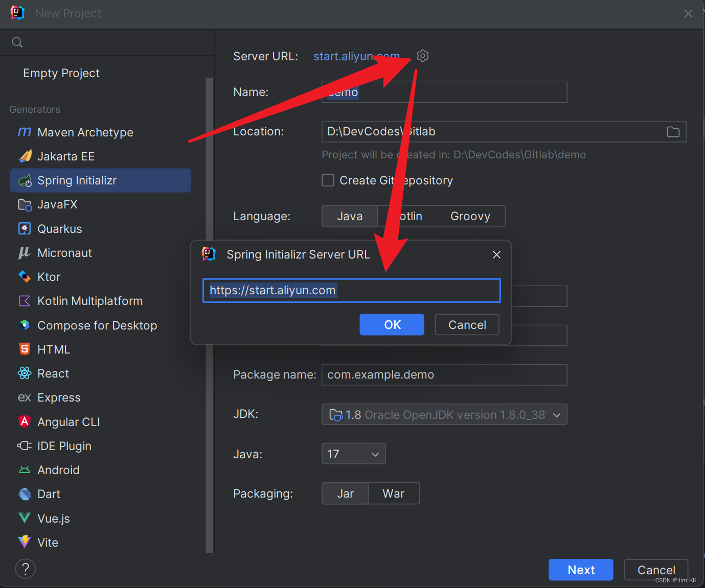Choose War packaging option
The height and width of the screenshot is (588, 705).
[x=394, y=493]
